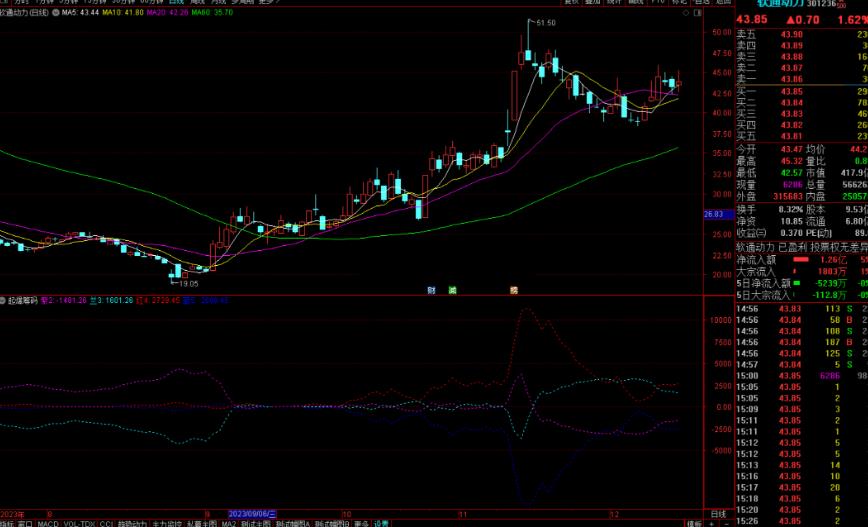This screenshot has width=868, height=527.
Task: Click the 软通动力 已盈利 status line
Action: pos(802,247)
